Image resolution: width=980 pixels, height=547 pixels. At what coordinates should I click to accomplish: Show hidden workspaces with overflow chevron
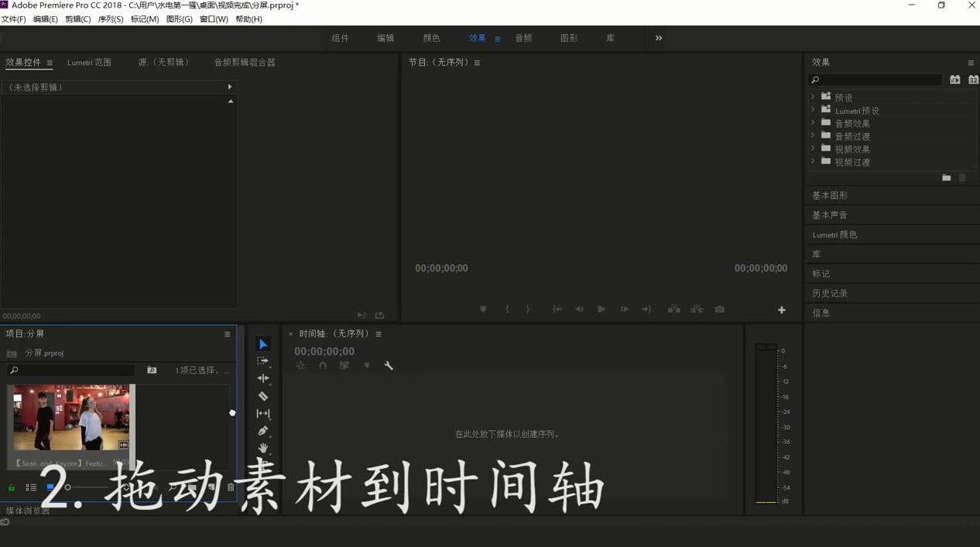[659, 38]
